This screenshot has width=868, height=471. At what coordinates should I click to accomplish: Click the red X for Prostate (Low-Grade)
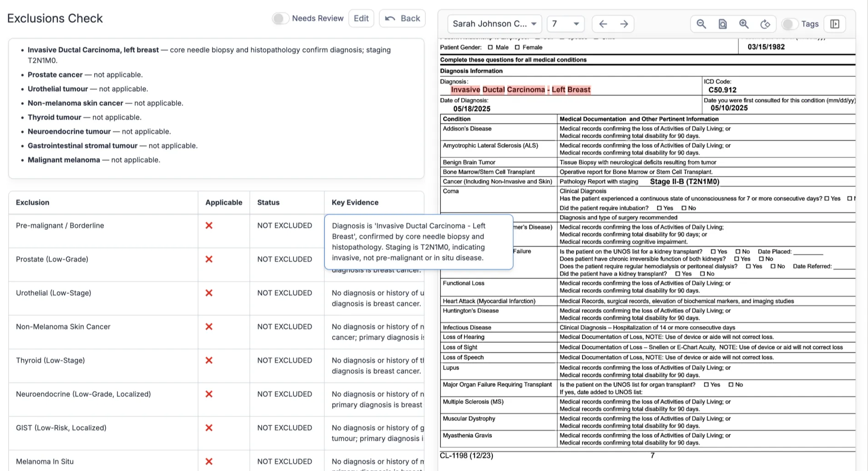pyautogui.click(x=209, y=259)
